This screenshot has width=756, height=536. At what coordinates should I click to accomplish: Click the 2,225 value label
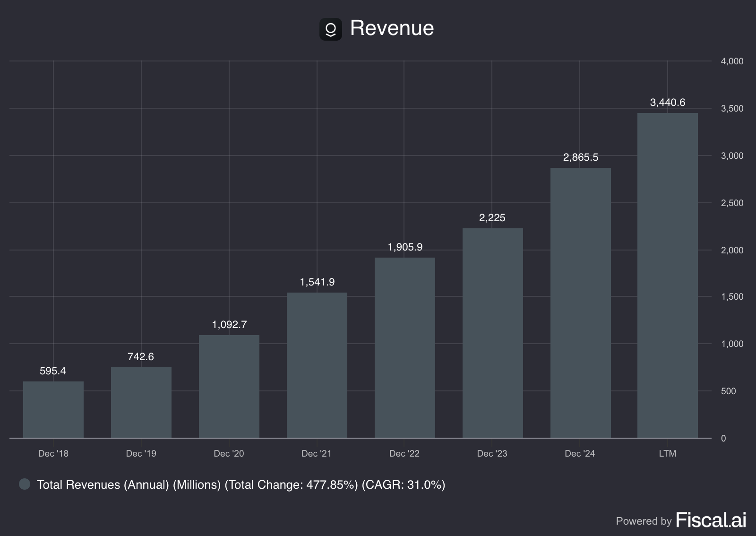tap(492, 218)
